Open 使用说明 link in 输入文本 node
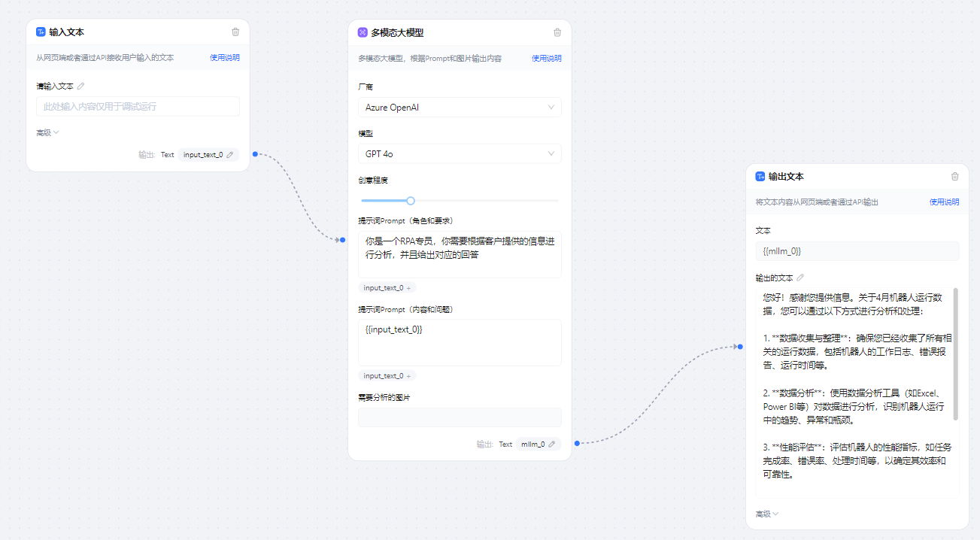 click(x=224, y=58)
